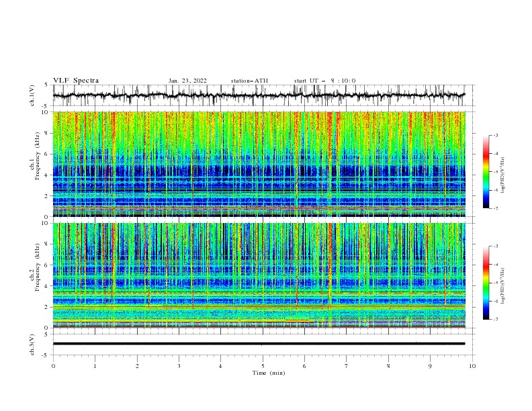Viewport: 532px width, 411px height.
Task: Click the '-3' tick on ch.1 color bar
Action: (496, 135)
